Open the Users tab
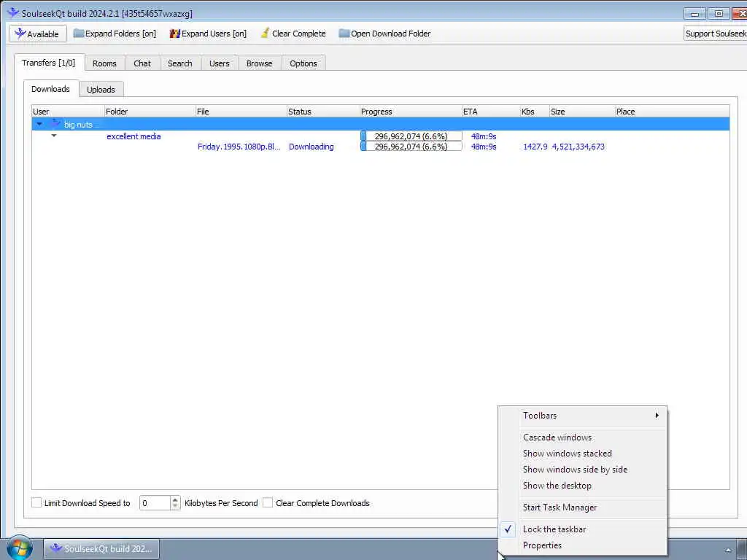The height and width of the screenshot is (560, 747). point(219,63)
